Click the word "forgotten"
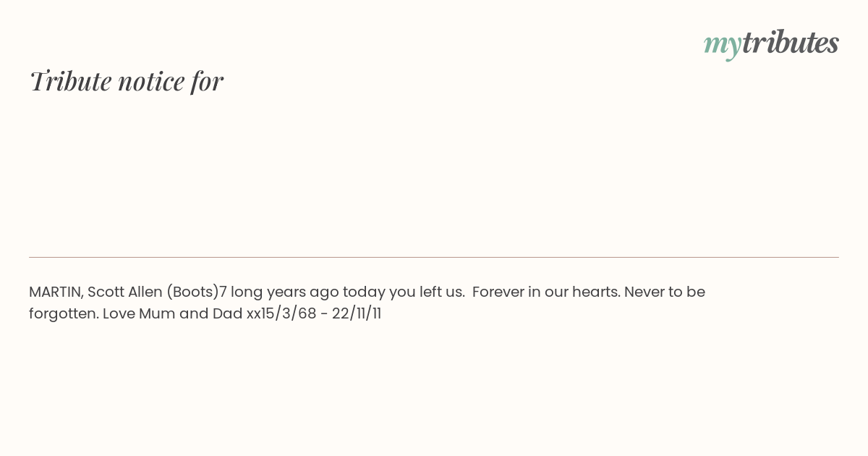The width and height of the screenshot is (868, 456). click(62, 314)
